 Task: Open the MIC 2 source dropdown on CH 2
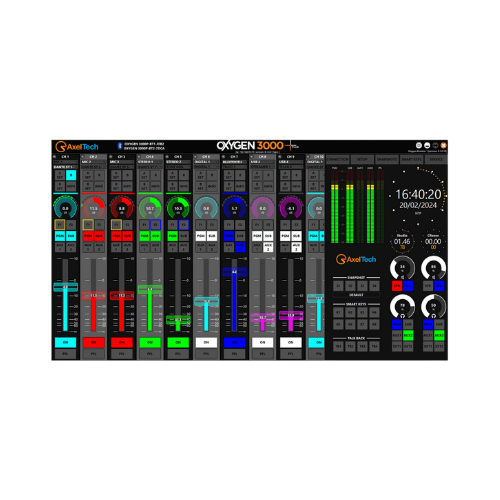click(94, 162)
